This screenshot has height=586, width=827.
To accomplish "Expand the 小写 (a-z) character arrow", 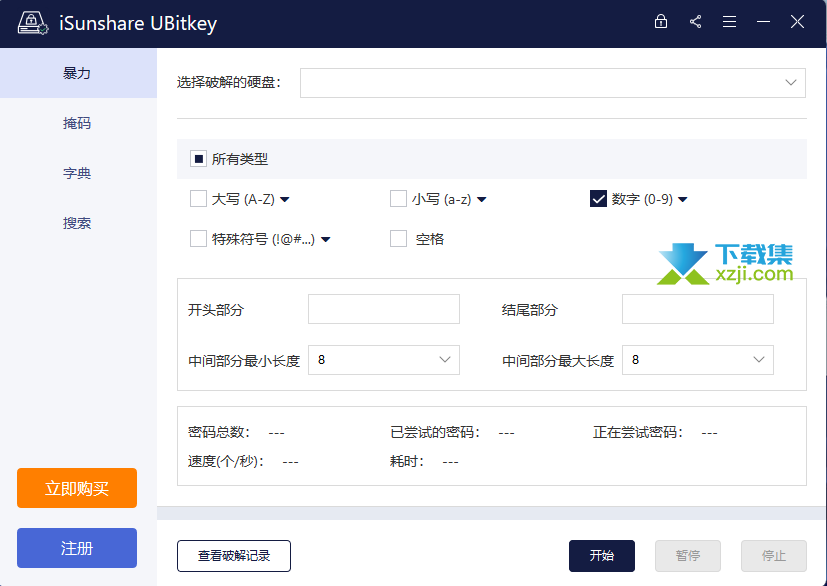I will pos(482,200).
